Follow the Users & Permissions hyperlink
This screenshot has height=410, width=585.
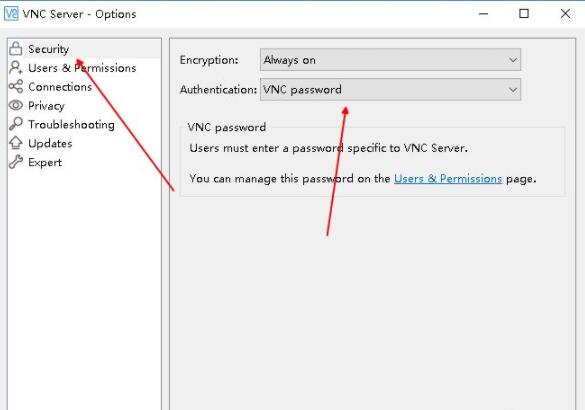448,179
